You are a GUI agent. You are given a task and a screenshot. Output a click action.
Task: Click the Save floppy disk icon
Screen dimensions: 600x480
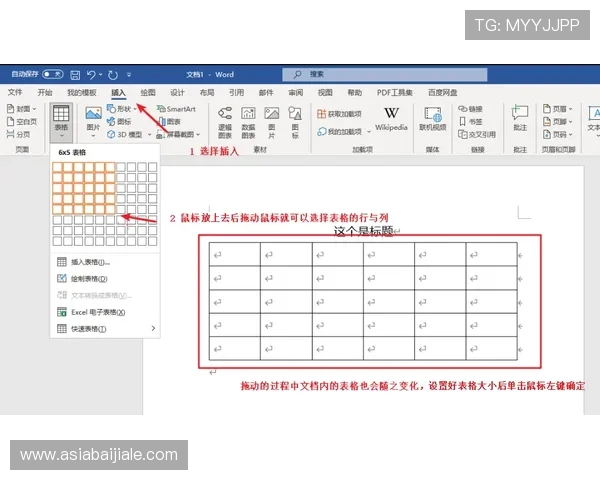(x=75, y=75)
